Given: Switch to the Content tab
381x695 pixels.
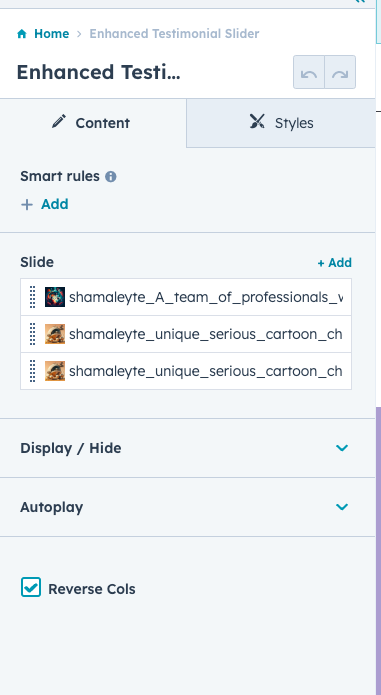Looking at the screenshot, I should 93,123.
